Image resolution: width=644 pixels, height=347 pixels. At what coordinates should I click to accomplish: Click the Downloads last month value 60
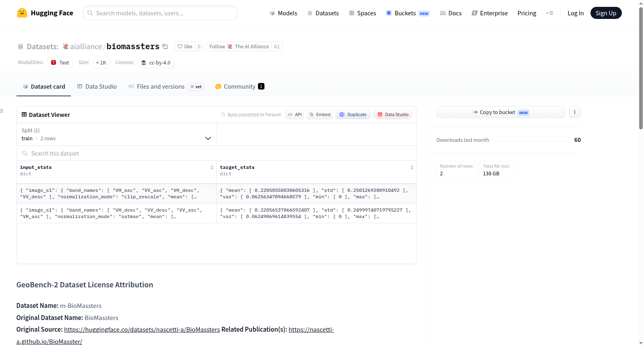[x=577, y=140]
